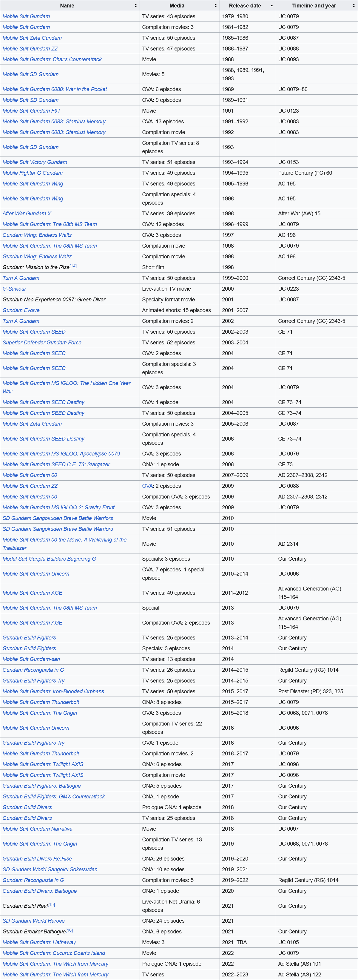The height and width of the screenshot is (980, 358).
Task: Open Mobile Suit Zeta Gundam 1985–1986 link
Action: click(x=32, y=38)
